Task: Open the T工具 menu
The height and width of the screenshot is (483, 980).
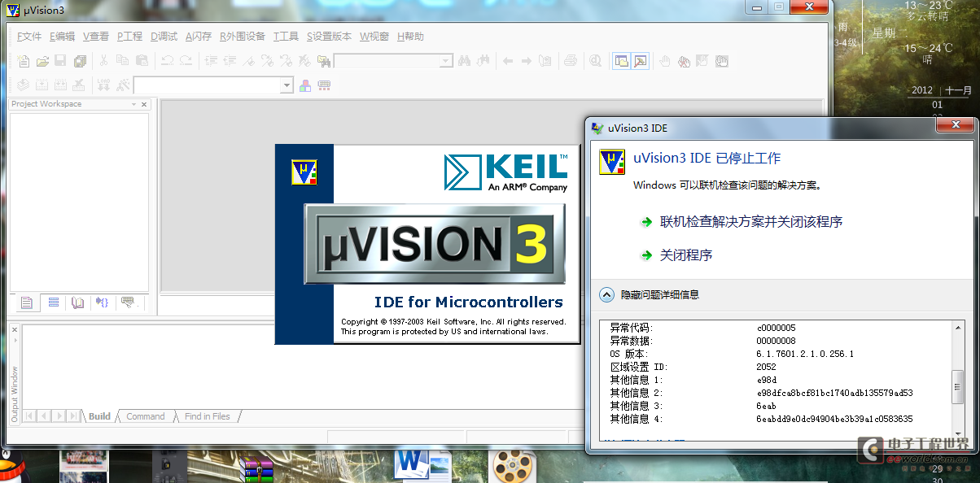Action: coord(286,37)
